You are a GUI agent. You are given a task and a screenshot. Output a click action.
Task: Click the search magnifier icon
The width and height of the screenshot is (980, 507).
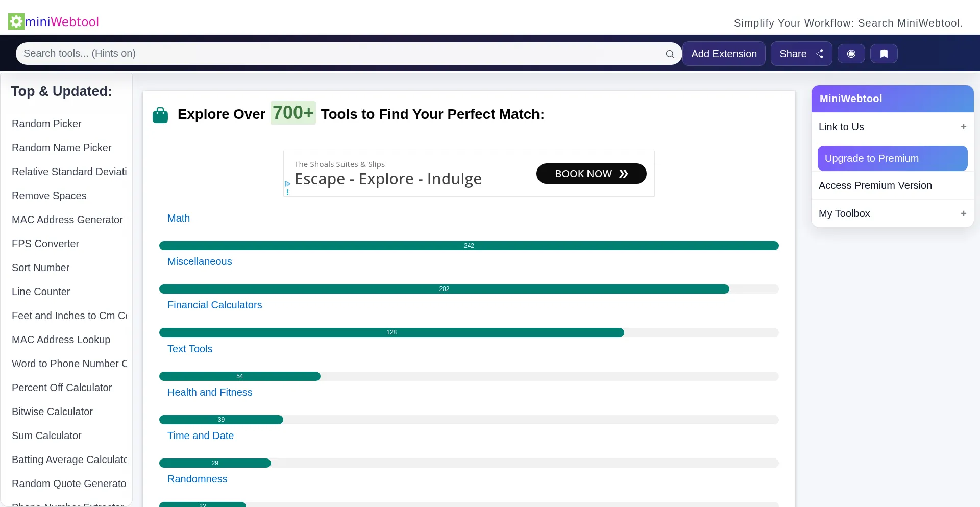pyautogui.click(x=670, y=53)
